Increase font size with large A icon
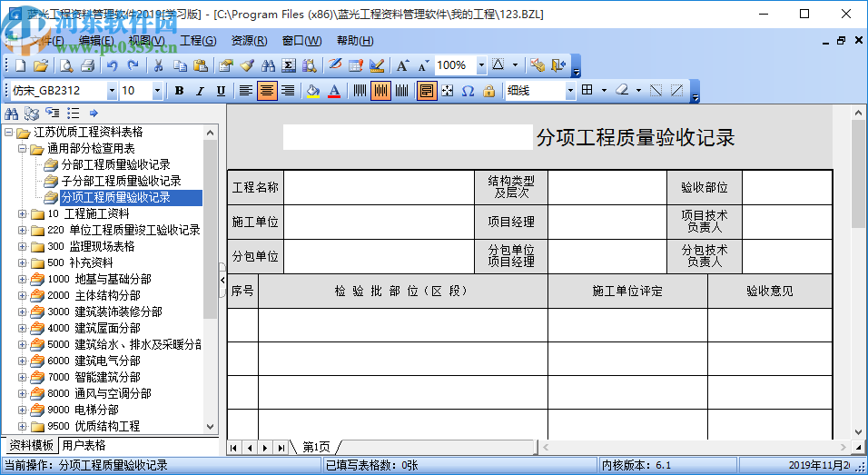This screenshot has height=475, width=868. [x=402, y=65]
